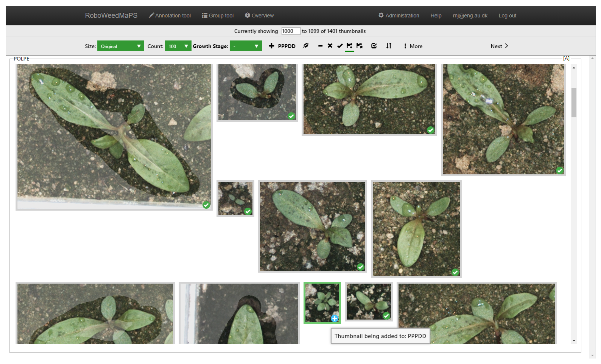Click the sort up-down arrows icon

[x=389, y=46]
